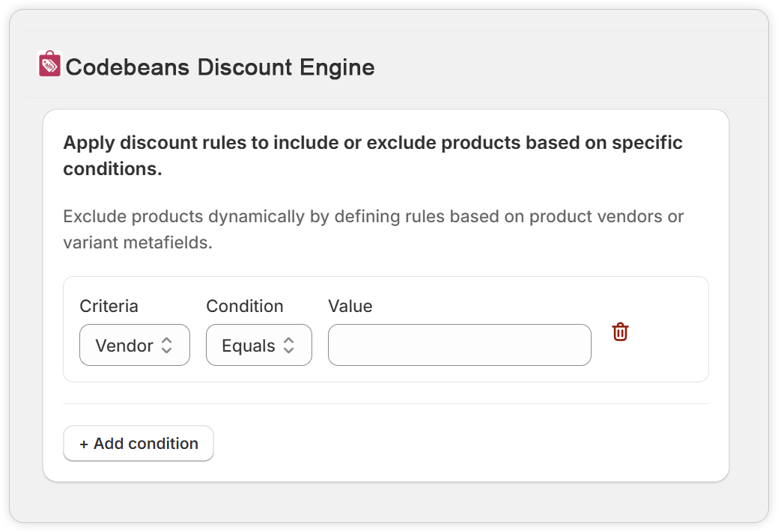
Task: Click the Criteria field label
Action: tap(109, 306)
